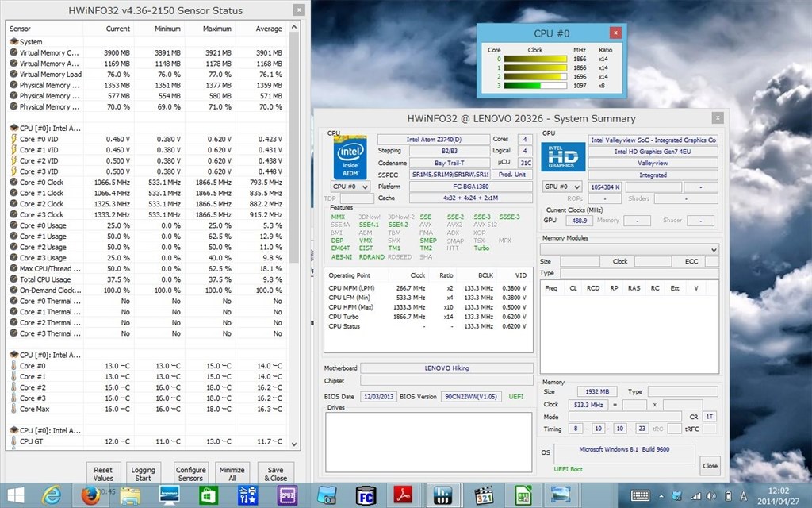This screenshot has height=508, width=812.
Task: Select the Total CPU Usage row
Action: click(147, 279)
